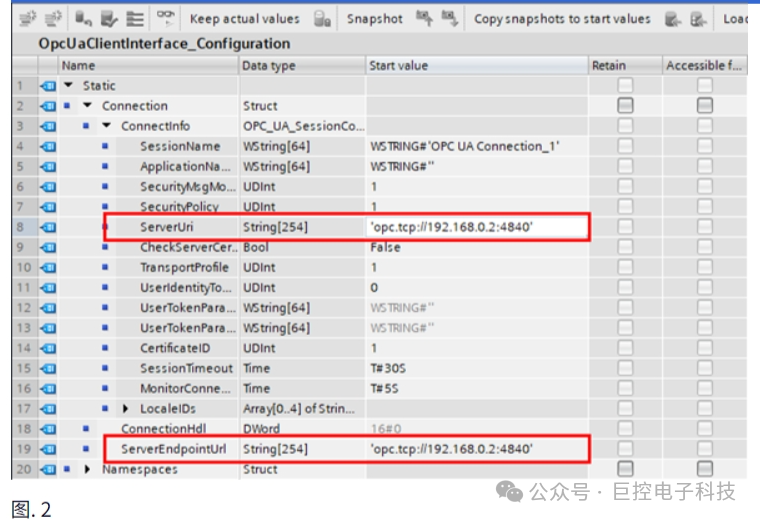
Task: Click the ConnectionHdl value 16#0
Action: pos(386,429)
